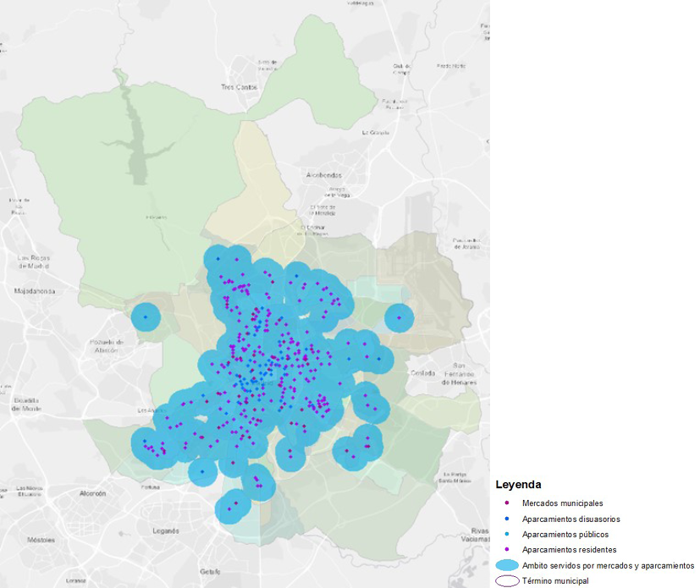Image resolution: width=700 pixels, height=588 pixels.
Task: Click the Aparcamientos disuasorios blue dot symbol
Action: pyautogui.click(x=507, y=519)
